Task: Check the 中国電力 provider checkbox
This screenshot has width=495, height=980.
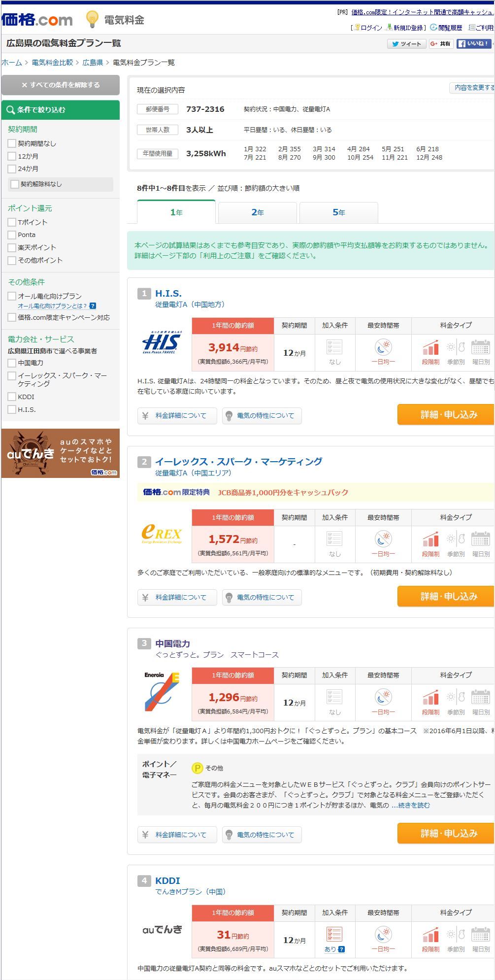Action: (x=12, y=363)
